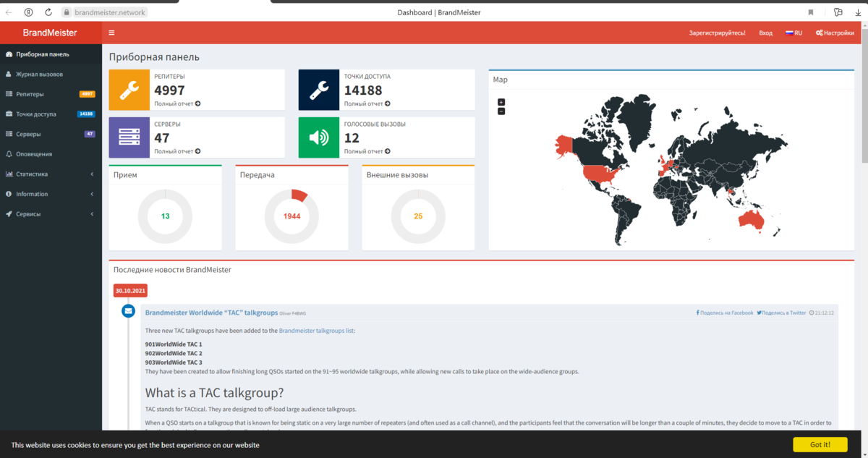
Task: Click the blue envelope icon in the news timeline
Action: pos(128,311)
